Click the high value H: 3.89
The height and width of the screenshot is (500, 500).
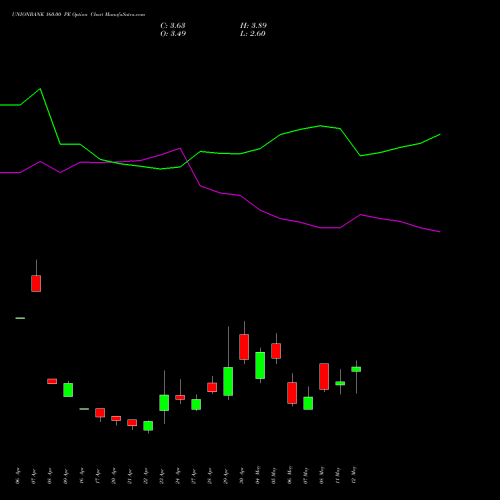pos(253,26)
